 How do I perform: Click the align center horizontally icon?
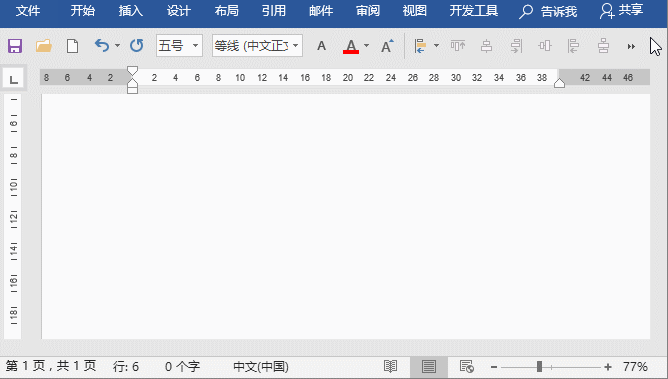click(x=487, y=46)
